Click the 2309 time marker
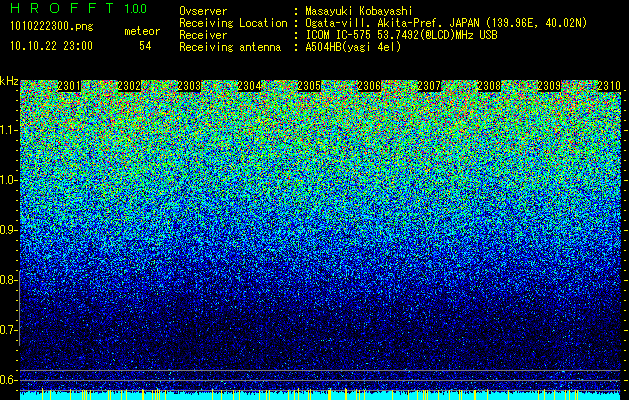Screen dimensions: 629x400 click(549, 86)
